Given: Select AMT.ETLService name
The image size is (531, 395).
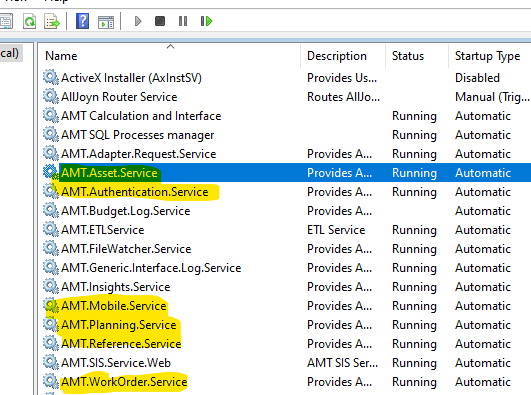Looking at the screenshot, I should (x=103, y=230).
